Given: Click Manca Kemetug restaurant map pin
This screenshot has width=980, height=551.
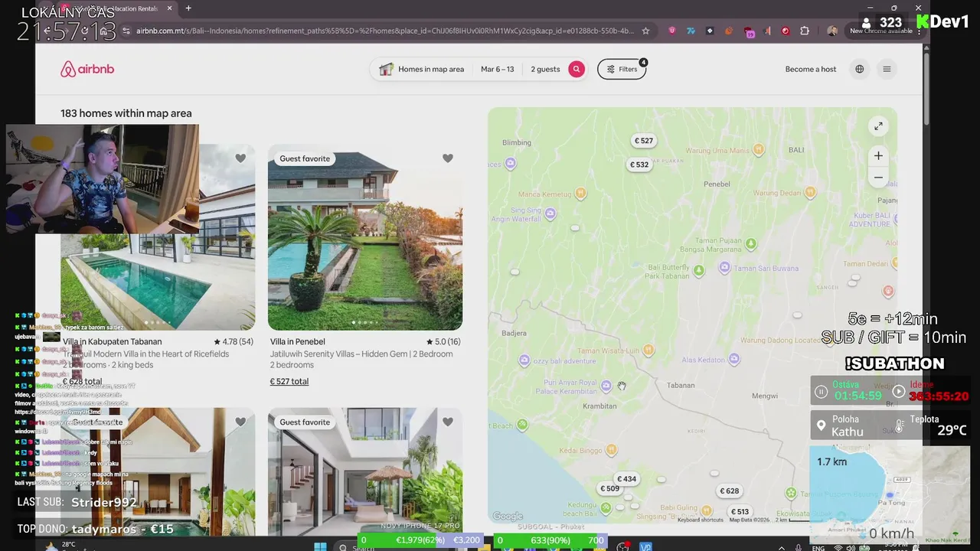Looking at the screenshot, I should pyautogui.click(x=580, y=194).
